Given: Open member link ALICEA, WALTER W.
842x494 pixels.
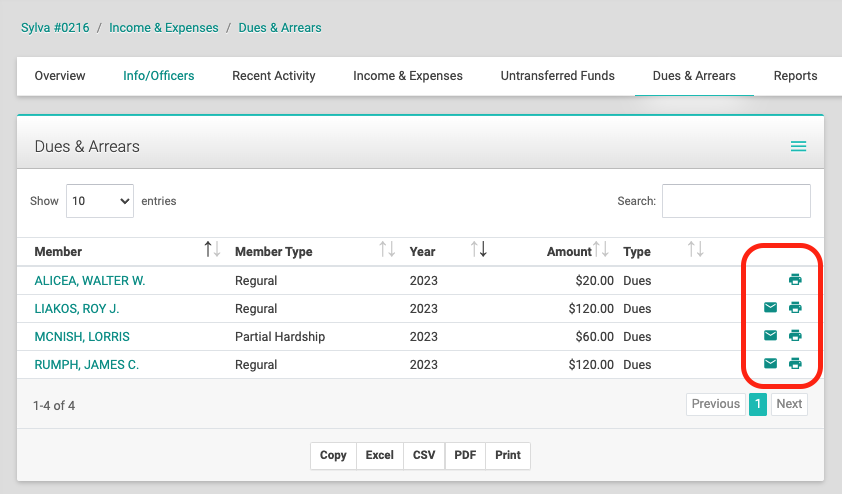Looking at the screenshot, I should 90,281.
